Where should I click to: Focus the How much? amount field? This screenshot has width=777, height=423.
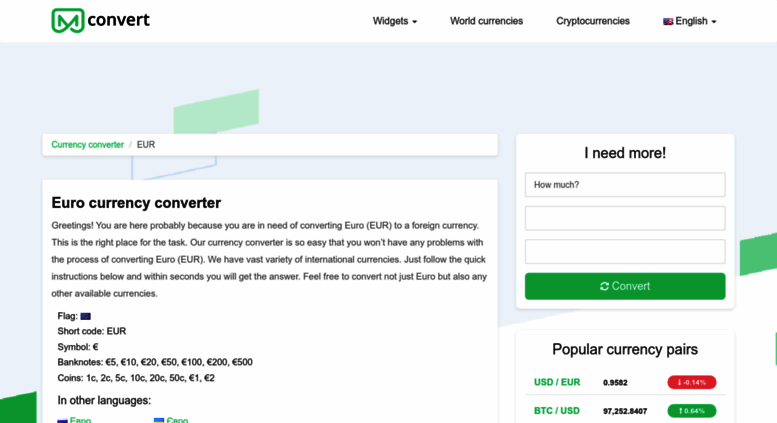tap(625, 185)
